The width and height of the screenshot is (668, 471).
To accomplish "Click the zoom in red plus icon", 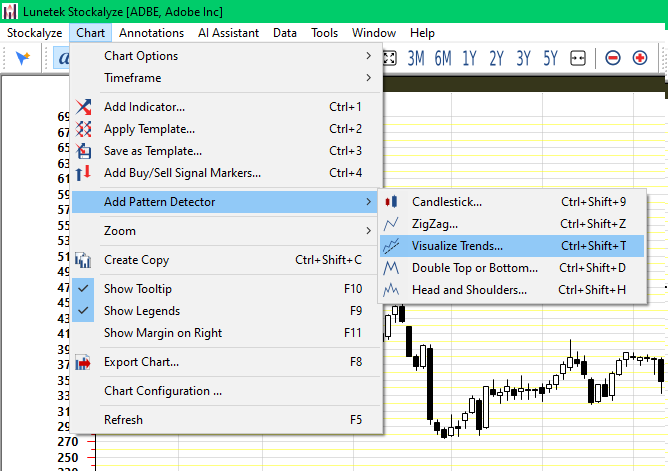I will [640, 58].
